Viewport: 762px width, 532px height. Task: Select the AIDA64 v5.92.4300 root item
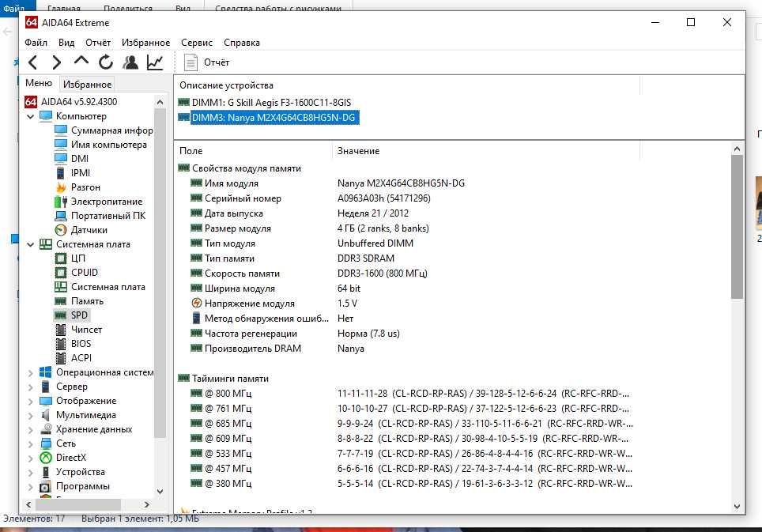point(71,102)
